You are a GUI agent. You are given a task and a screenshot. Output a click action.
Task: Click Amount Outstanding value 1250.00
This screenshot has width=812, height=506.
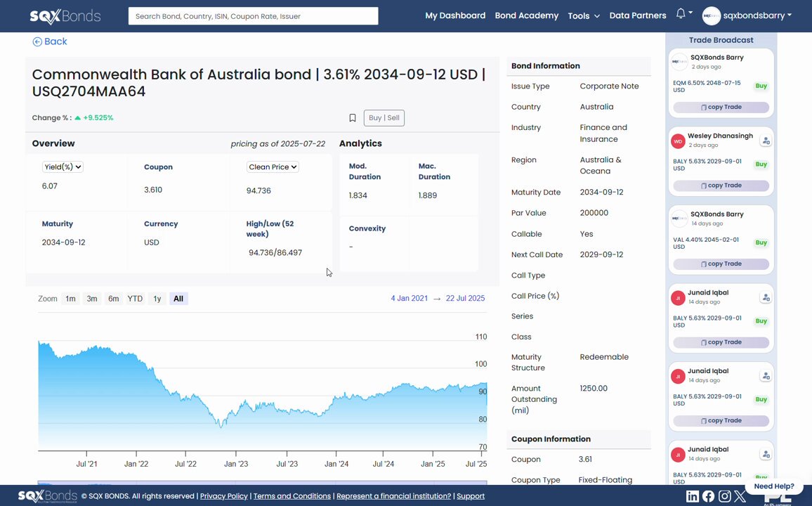(x=594, y=389)
